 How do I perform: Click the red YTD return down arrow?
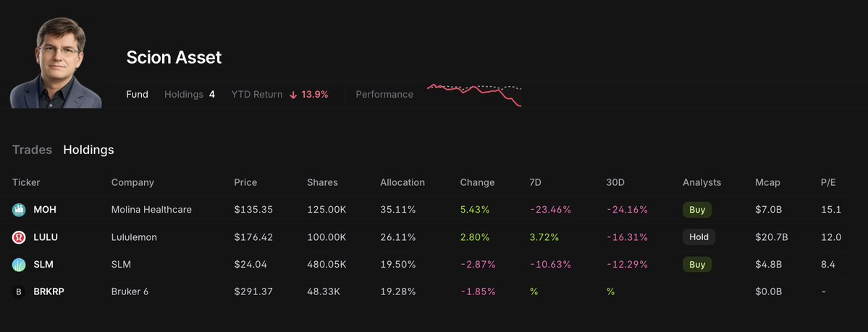[293, 95]
